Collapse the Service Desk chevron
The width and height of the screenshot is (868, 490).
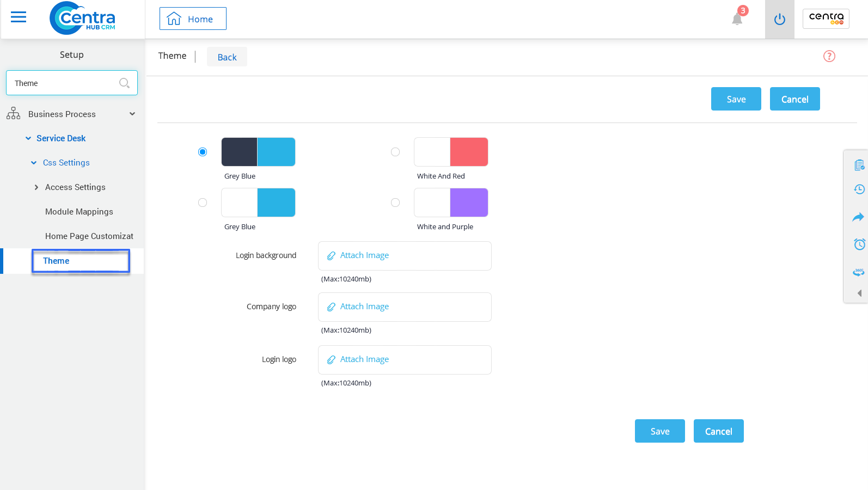pos(28,138)
